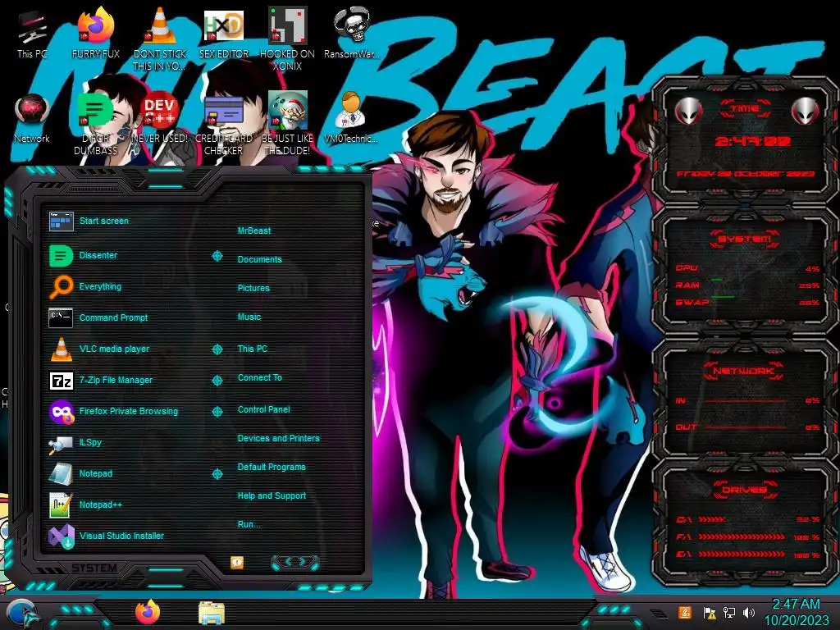This screenshot has height=630, width=840.
Task: Open Command Prompt from the start menu
Action: 98,317
